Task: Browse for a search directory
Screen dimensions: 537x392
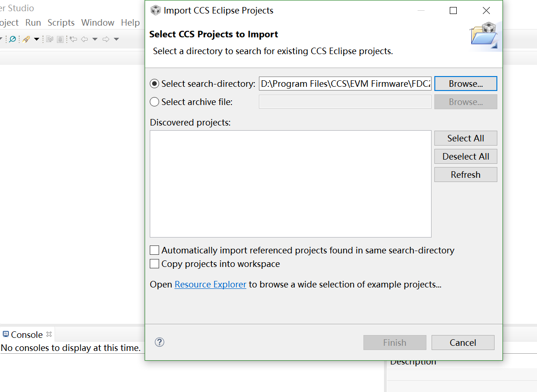Action: [465, 84]
